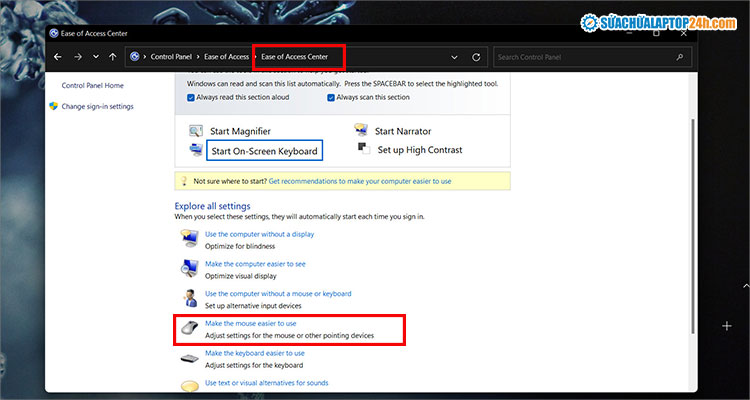Click the computer without a display icon
The height and width of the screenshot is (400, 750).
tap(189, 238)
